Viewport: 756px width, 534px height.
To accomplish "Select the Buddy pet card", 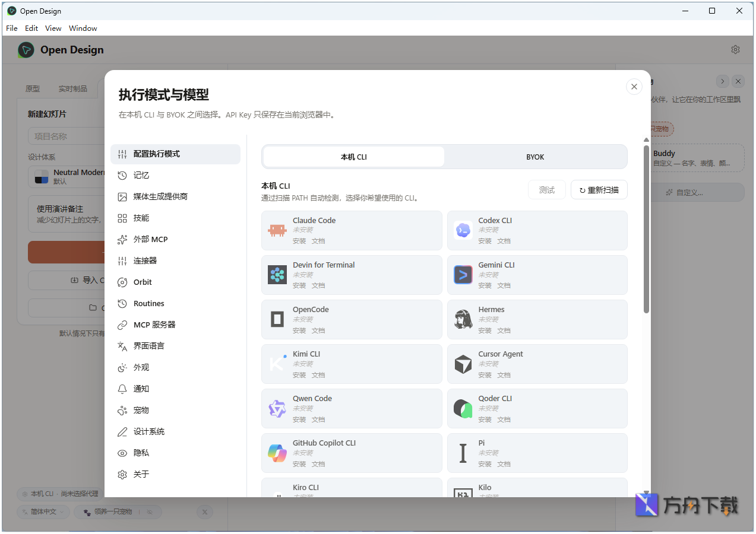I will pos(697,158).
